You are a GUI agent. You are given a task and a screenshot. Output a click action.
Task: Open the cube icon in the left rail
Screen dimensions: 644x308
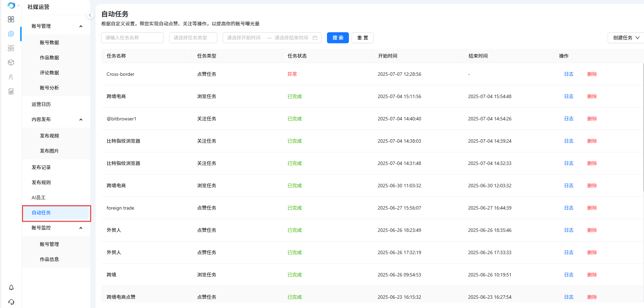11,62
